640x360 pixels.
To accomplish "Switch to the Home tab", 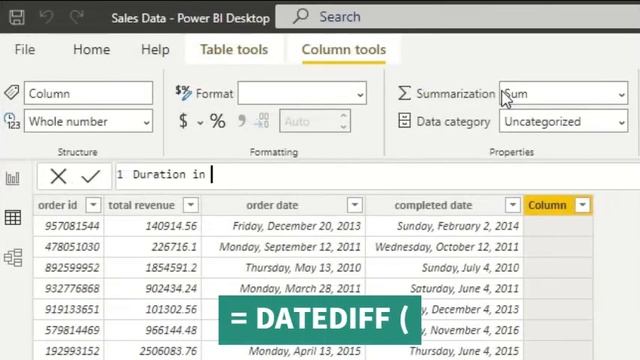I will 91,49.
